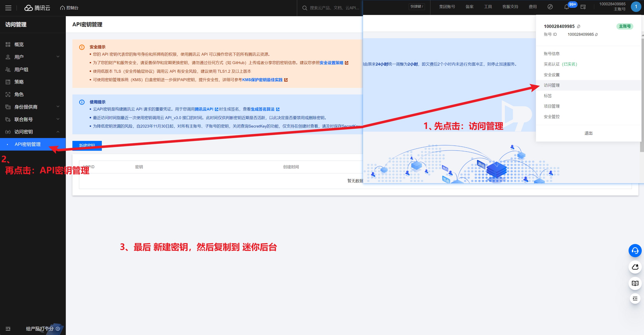Copy the 账号 ID value

tap(596, 35)
